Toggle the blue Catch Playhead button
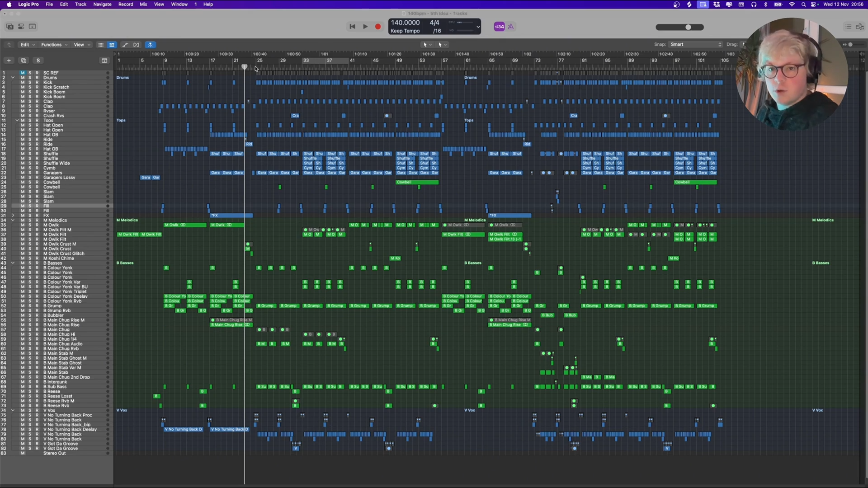 pos(151,45)
